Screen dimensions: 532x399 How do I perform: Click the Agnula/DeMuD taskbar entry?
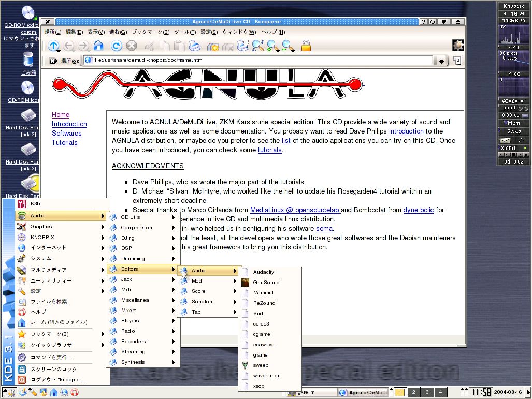[363, 393]
